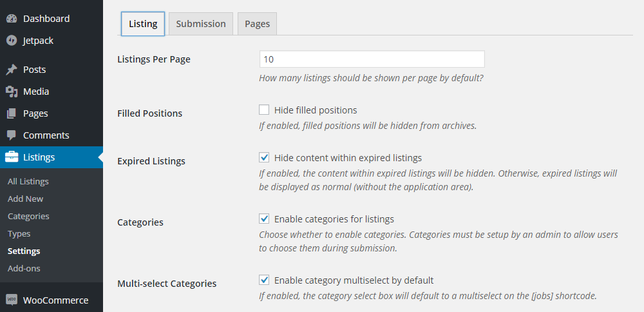
Task: Click the Media library icon
Action: coord(12,92)
